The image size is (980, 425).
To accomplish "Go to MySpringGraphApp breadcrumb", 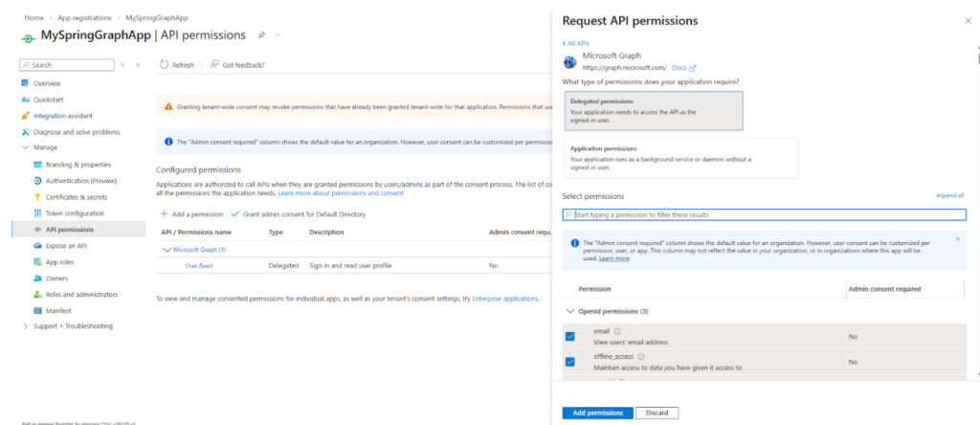I will point(157,18).
